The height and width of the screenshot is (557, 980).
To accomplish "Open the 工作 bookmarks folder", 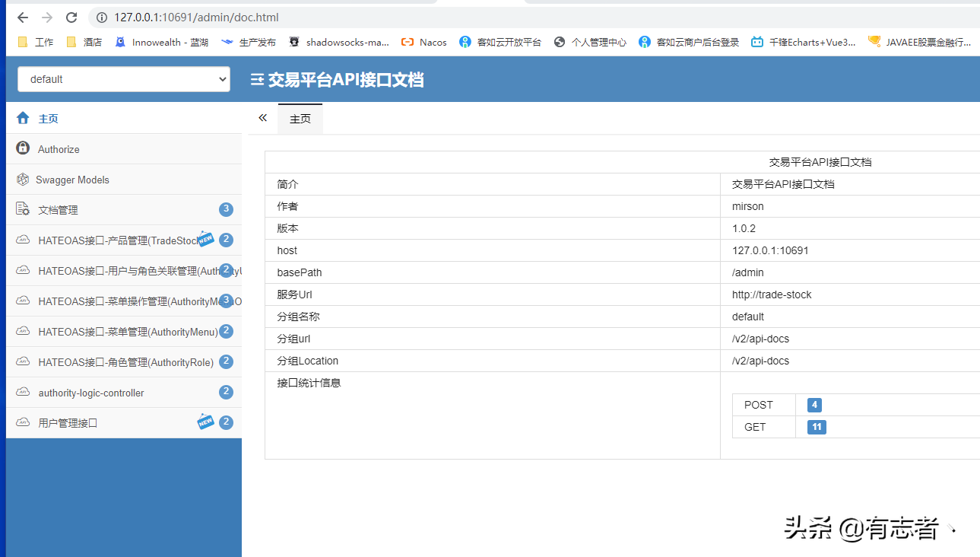I will [x=35, y=42].
